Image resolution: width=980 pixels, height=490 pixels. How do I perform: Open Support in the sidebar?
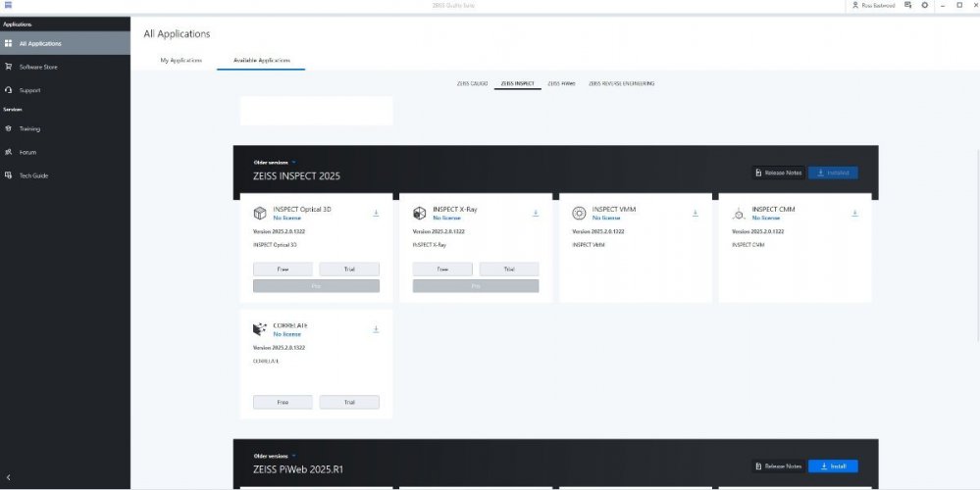65,90
